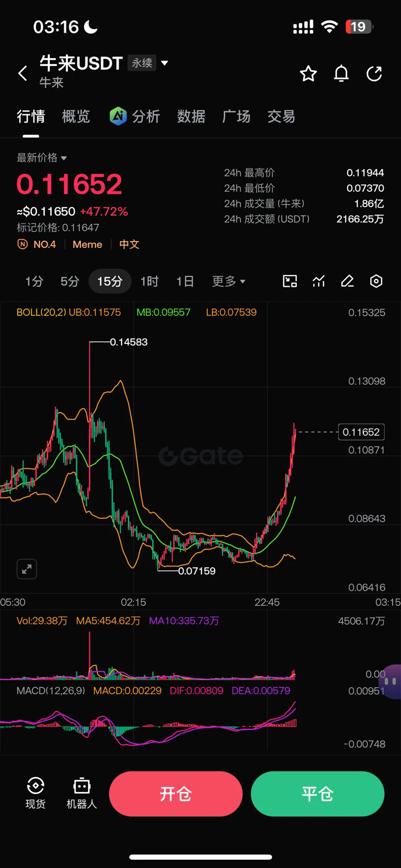Screen dimensions: 401x868
Task: Open the AI 分析 hexagon icon
Action: click(118, 116)
